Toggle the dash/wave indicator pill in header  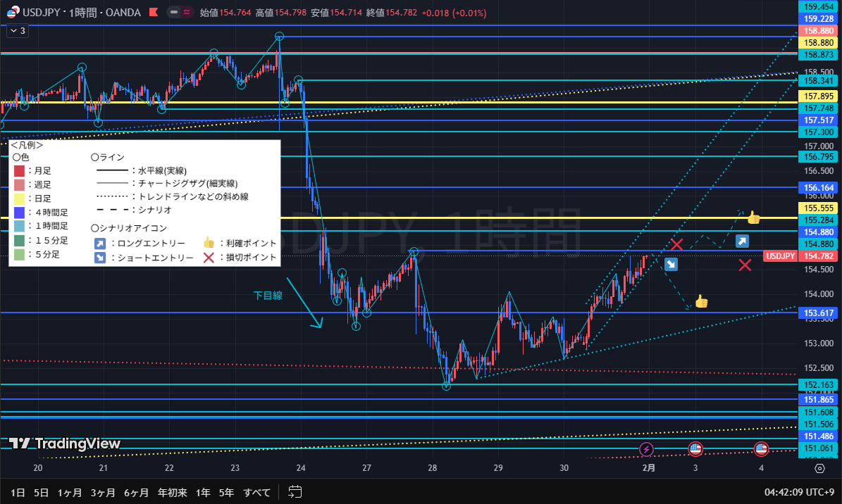[180, 13]
